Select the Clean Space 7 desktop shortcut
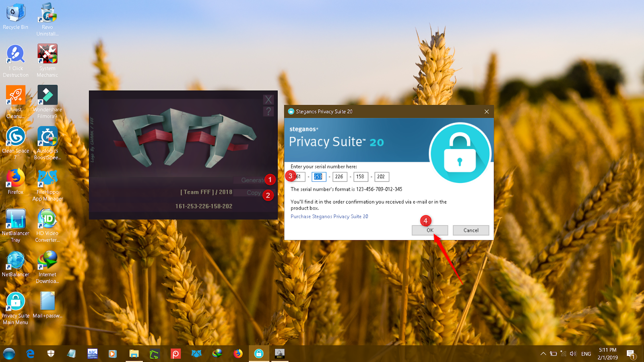The width and height of the screenshot is (644, 362). click(x=15, y=144)
